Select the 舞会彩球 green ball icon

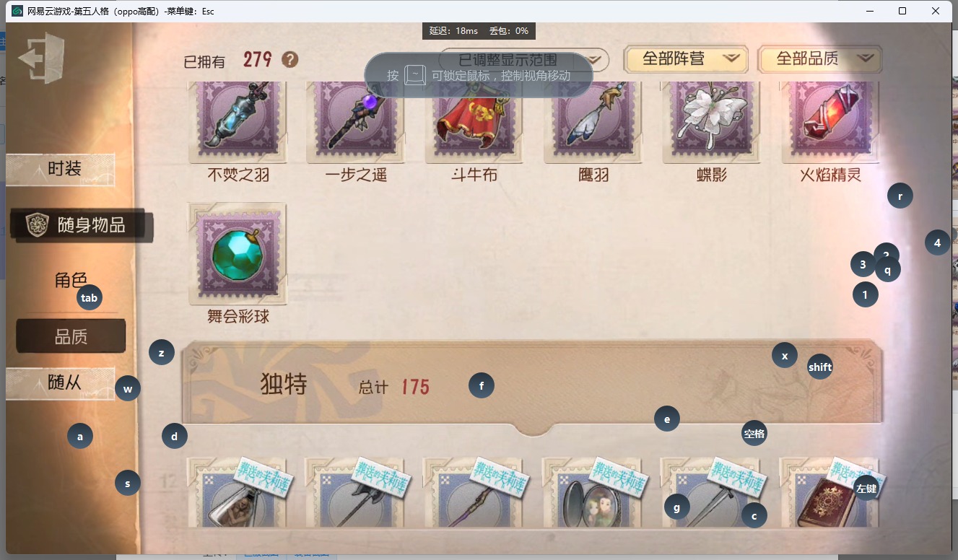[238, 254]
